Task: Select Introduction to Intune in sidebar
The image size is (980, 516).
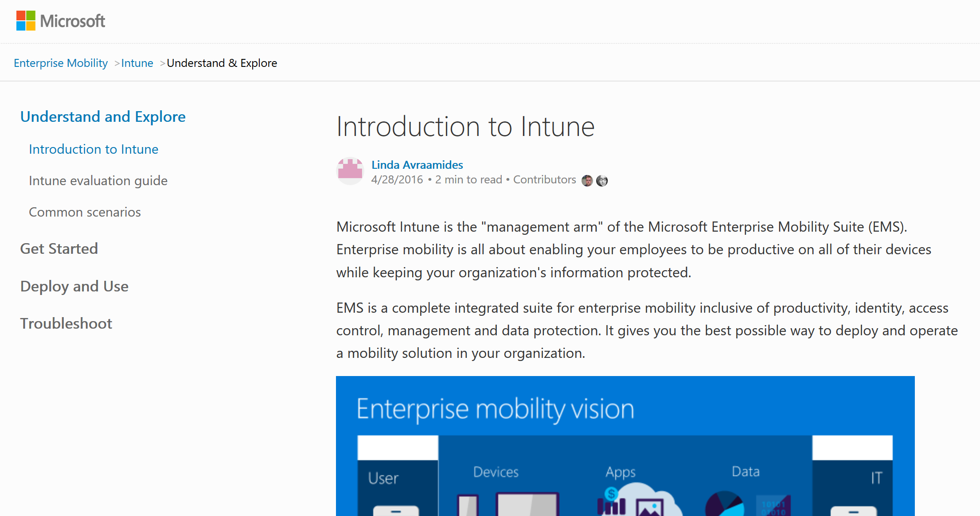Action: [x=94, y=149]
